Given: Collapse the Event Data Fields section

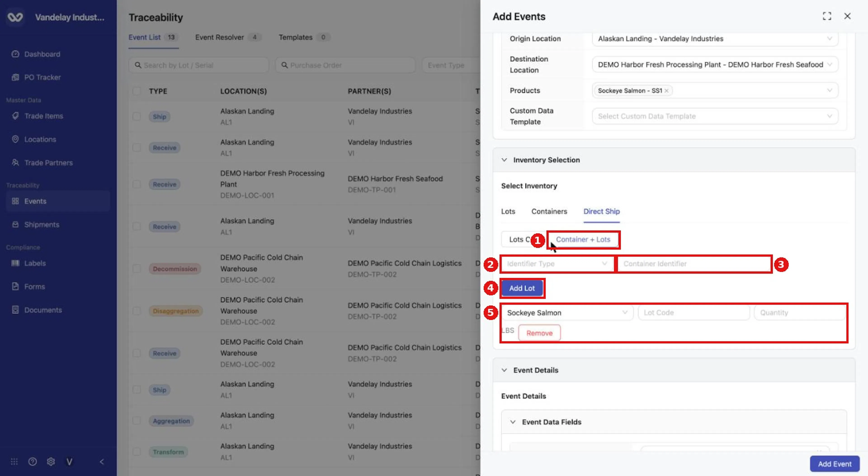Looking at the screenshot, I should 513,422.
